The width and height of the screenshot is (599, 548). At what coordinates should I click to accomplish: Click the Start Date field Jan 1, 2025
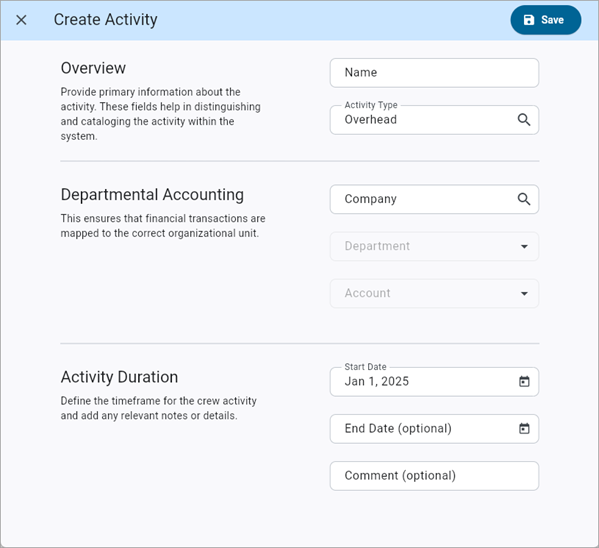pyautogui.click(x=434, y=382)
